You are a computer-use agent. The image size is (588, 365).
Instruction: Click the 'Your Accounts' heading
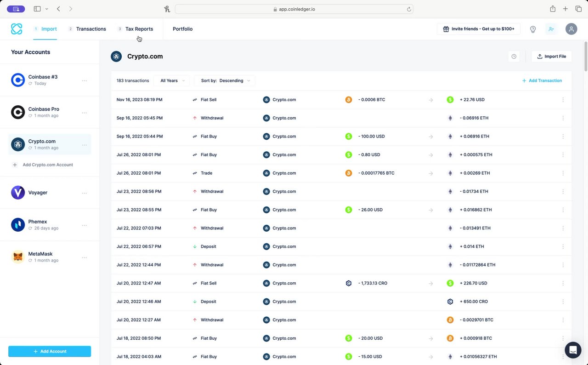[30, 52]
